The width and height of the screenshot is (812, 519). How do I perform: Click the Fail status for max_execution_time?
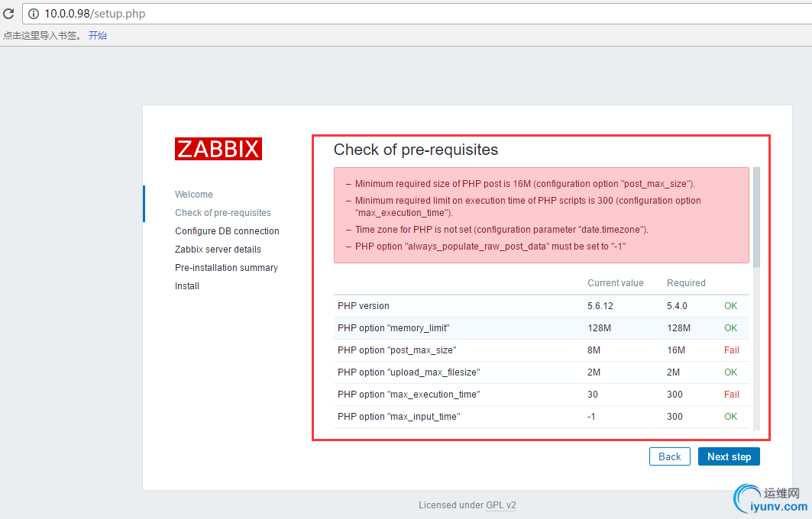coord(731,395)
